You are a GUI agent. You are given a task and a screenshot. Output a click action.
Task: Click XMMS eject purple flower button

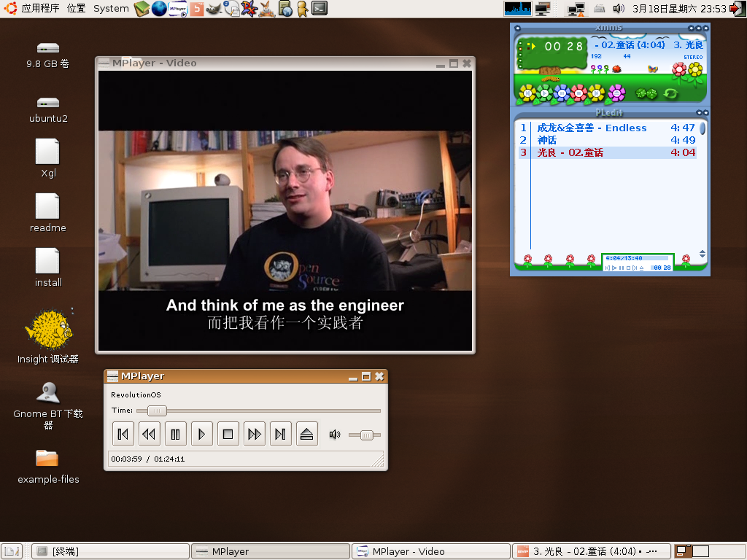tap(616, 93)
